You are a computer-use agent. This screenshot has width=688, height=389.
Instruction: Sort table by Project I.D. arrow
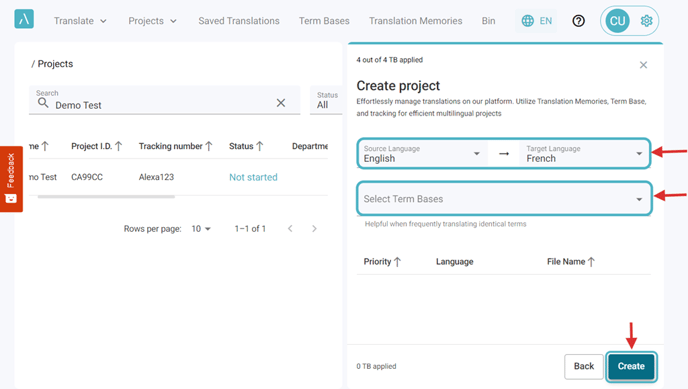(118, 146)
